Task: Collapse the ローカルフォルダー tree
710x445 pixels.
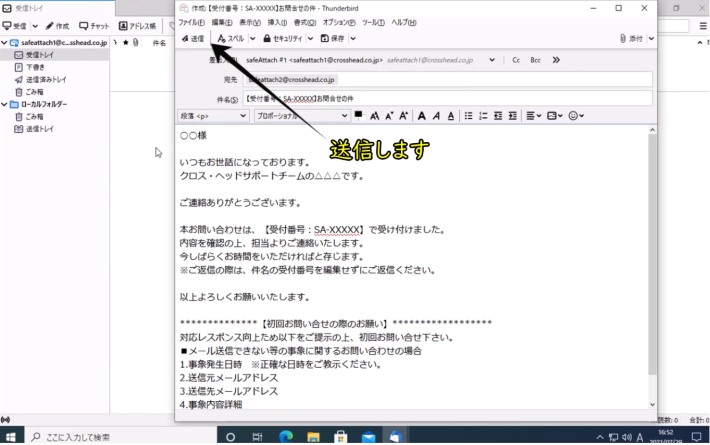Action: pos(4,104)
